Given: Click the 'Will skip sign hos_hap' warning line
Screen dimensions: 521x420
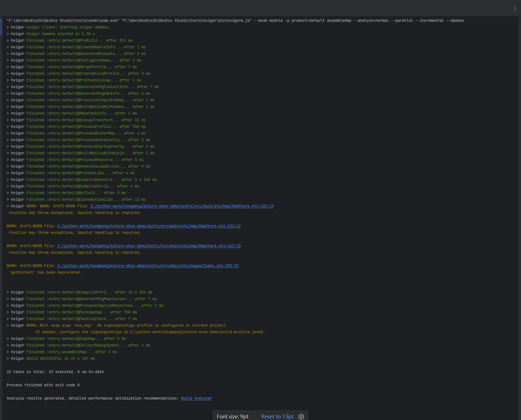Looking at the screenshot, I should point(117,325).
